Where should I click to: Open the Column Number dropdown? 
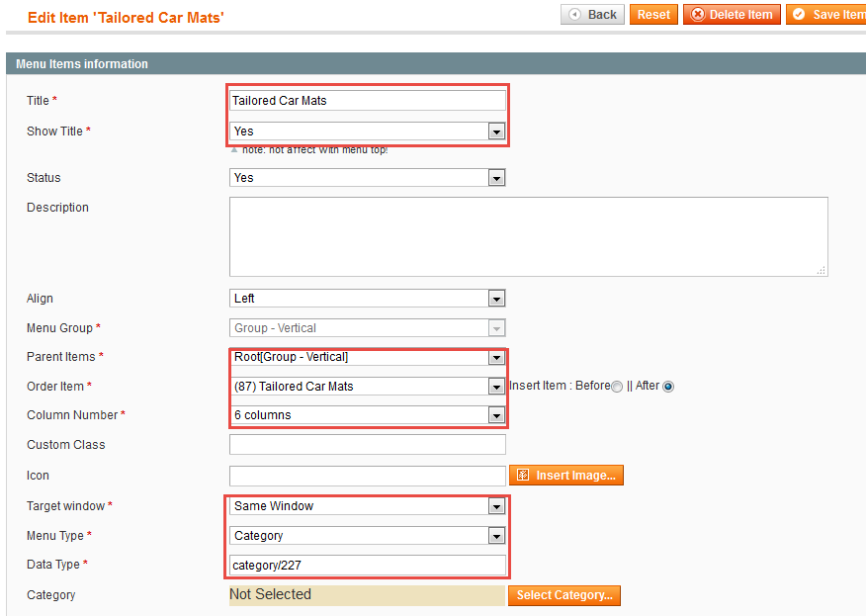(x=368, y=415)
